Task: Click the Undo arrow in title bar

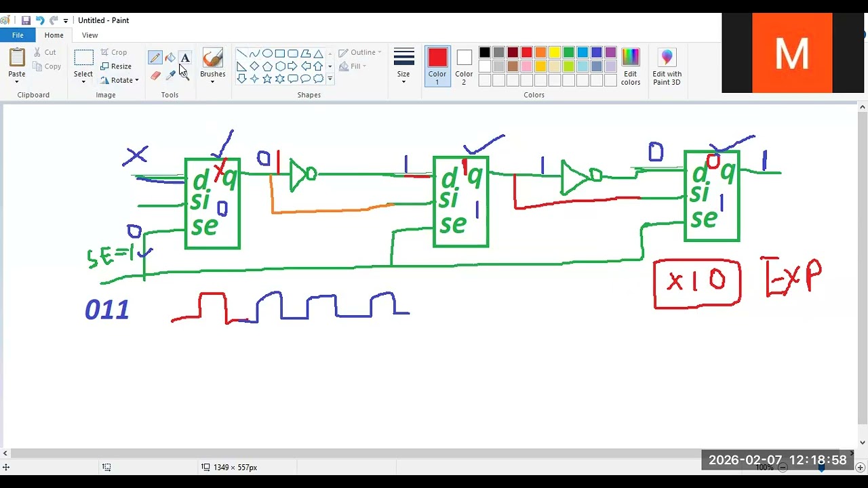Action: click(40, 20)
